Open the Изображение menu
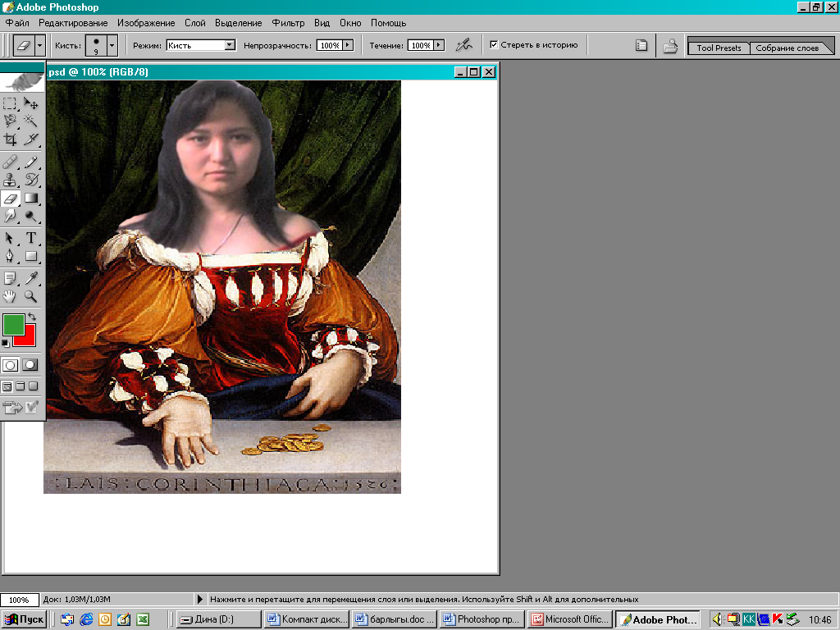The height and width of the screenshot is (630, 840). click(146, 23)
